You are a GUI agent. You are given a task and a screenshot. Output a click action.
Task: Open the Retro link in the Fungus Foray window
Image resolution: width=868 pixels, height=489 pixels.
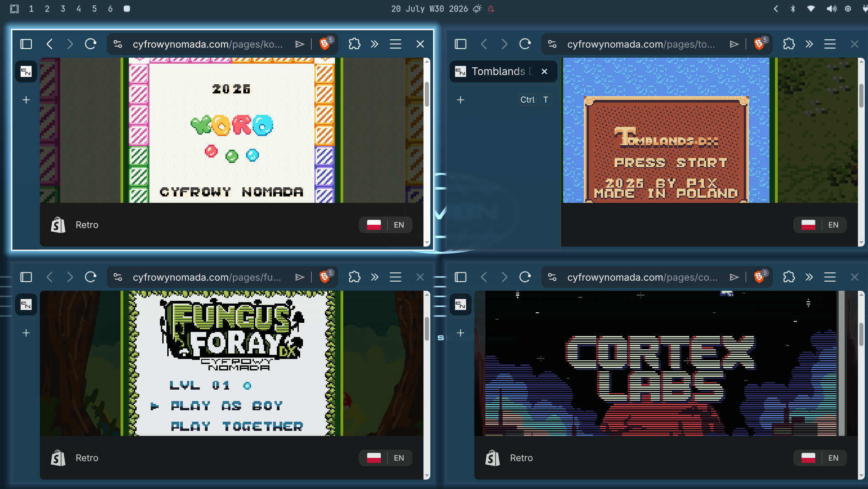pyautogui.click(x=87, y=458)
